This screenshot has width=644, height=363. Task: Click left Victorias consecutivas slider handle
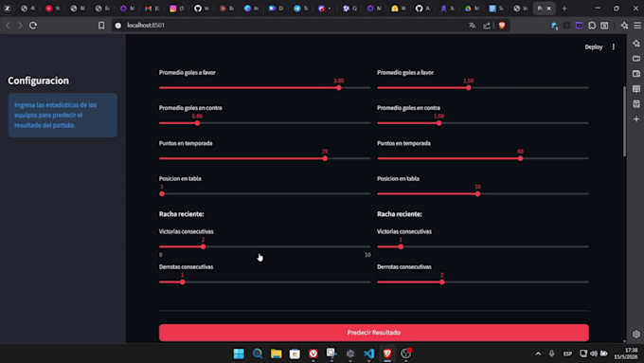[204, 246]
